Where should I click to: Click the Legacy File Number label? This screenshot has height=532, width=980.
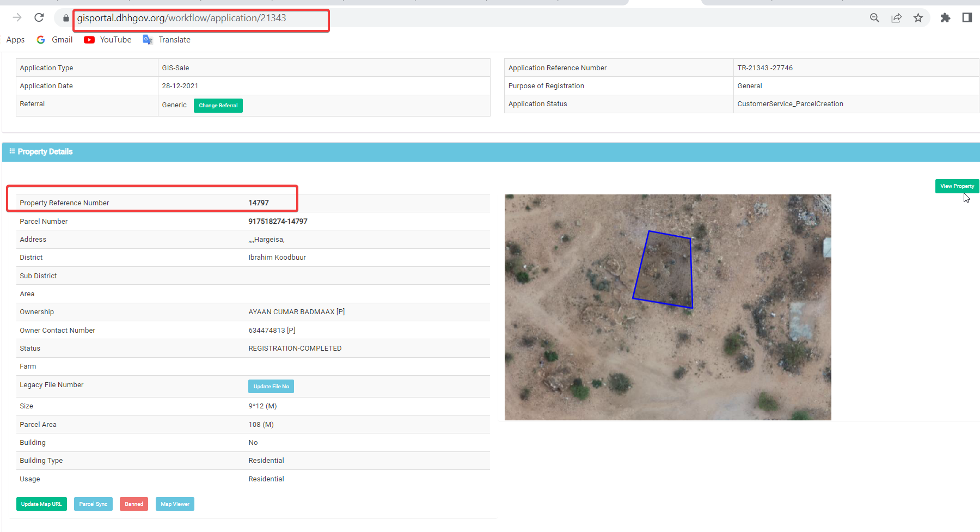tap(52, 385)
